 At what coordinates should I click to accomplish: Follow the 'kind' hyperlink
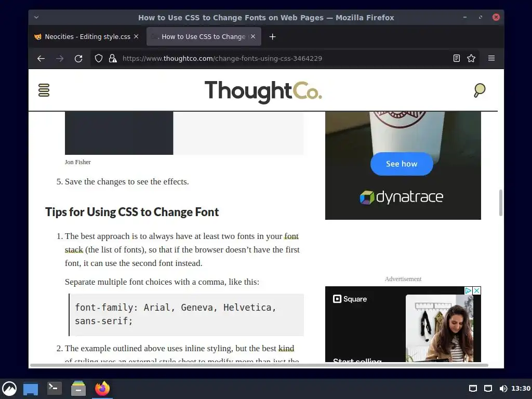[x=286, y=349]
